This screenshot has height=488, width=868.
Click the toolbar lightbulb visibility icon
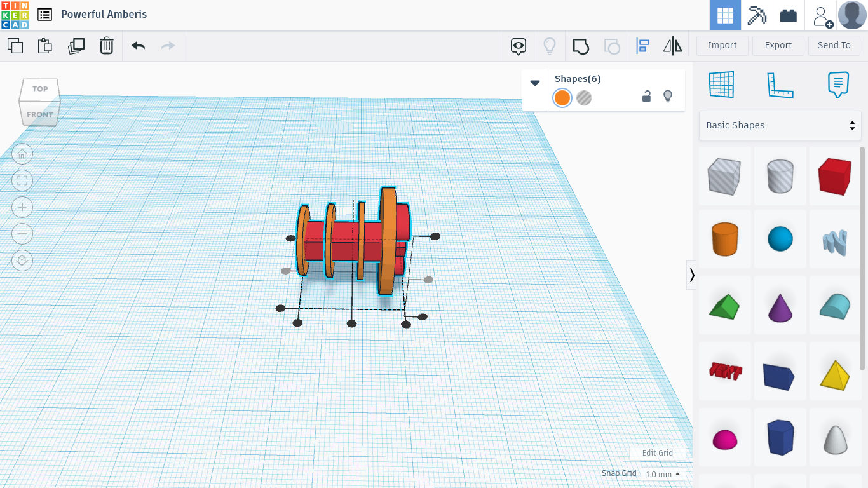coord(550,46)
